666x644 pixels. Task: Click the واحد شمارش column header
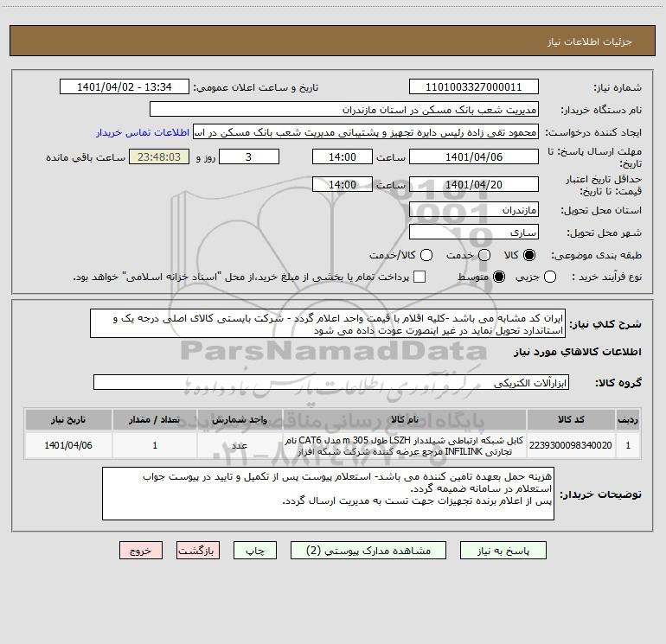tap(240, 419)
